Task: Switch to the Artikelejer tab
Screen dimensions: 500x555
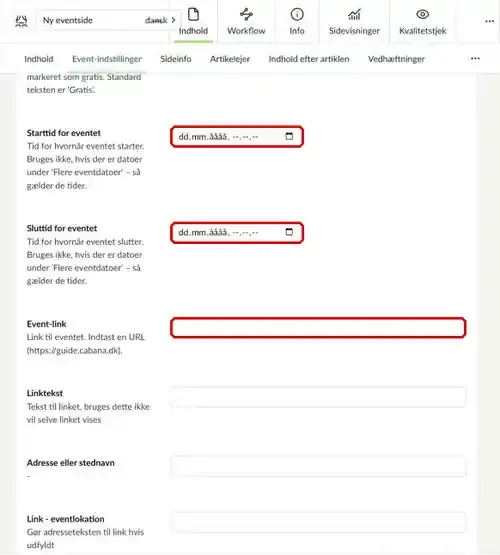Action: [230, 59]
